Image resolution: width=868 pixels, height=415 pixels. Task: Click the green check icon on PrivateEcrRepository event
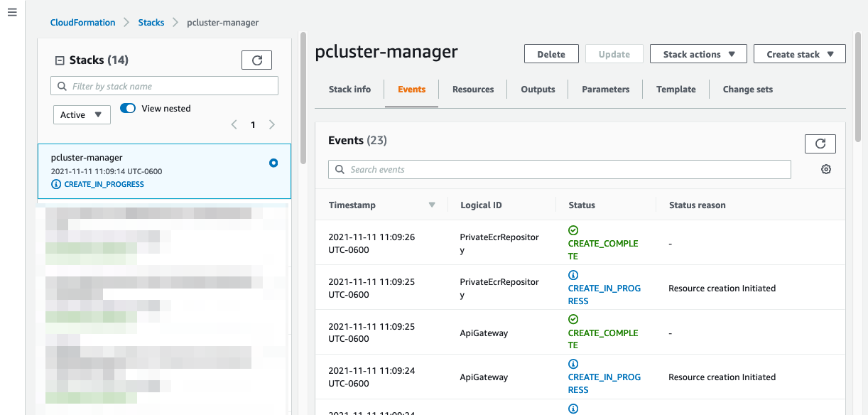(x=573, y=230)
